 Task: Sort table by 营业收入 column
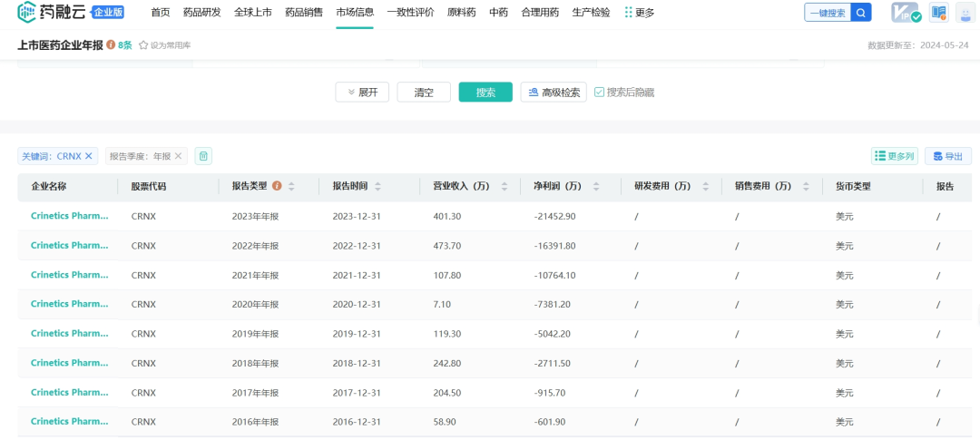[505, 187]
